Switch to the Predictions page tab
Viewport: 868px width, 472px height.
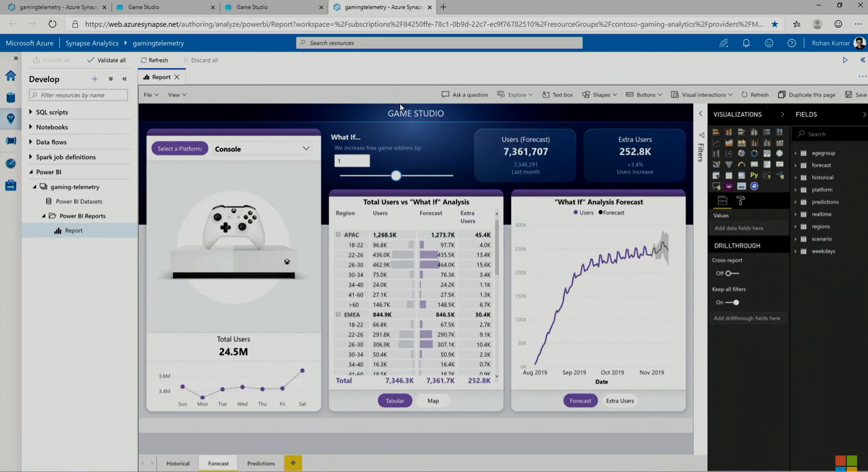coord(261,463)
